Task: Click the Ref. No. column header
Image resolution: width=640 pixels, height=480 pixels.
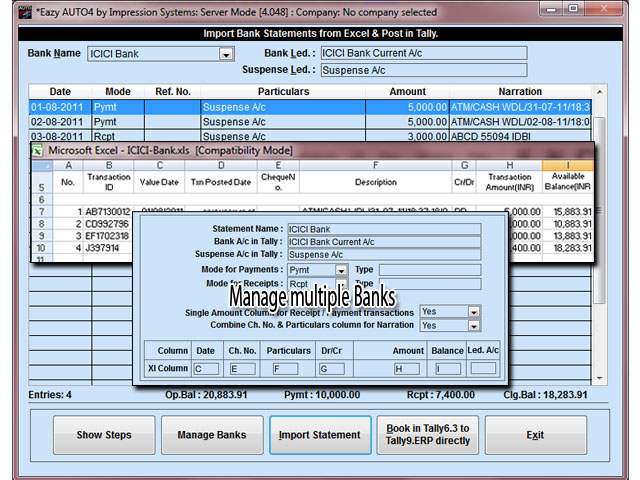Action: pos(173,92)
